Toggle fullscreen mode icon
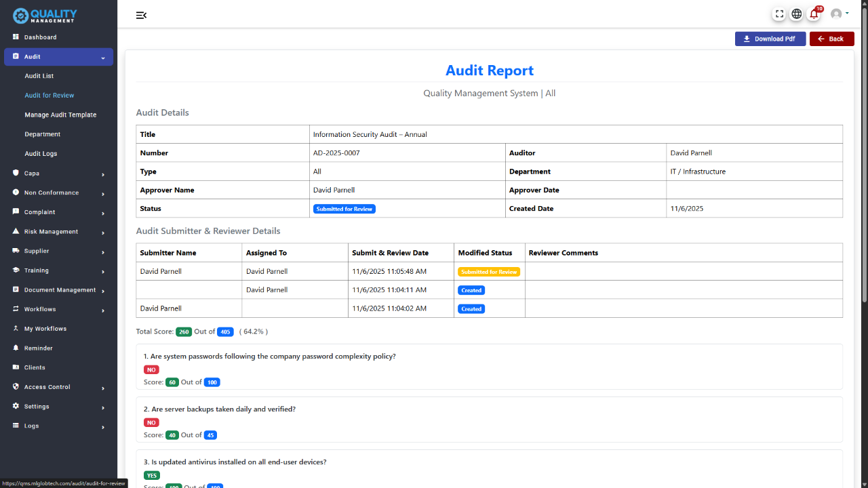868x488 pixels. click(779, 14)
